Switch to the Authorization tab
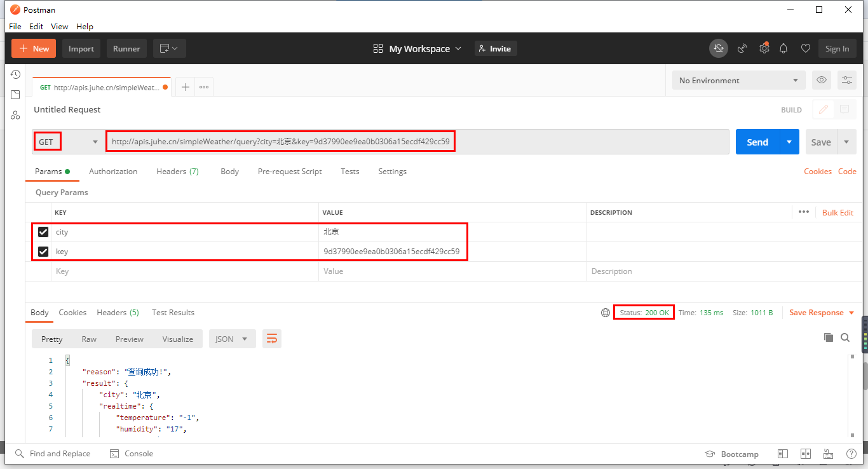This screenshot has width=868, height=469. pyautogui.click(x=113, y=172)
